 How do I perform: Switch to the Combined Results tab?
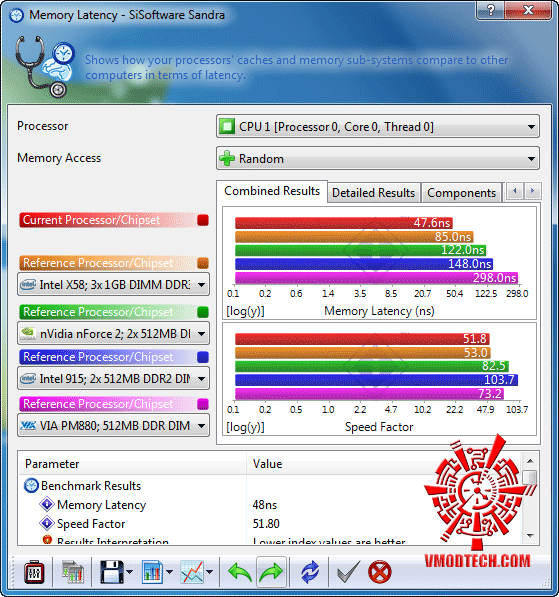pyautogui.click(x=272, y=191)
